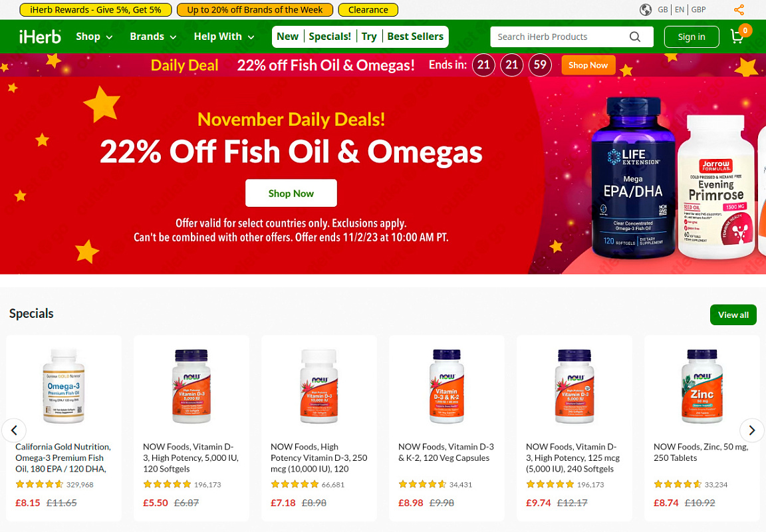Click the iHerb logo
Screen dimensions: 766x532
click(40, 37)
